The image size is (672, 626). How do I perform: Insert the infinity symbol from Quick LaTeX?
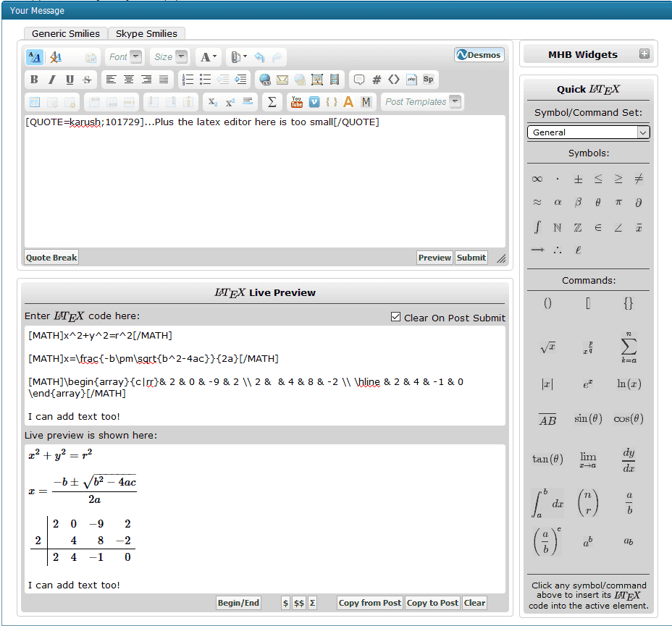pyautogui.click(x=537, y=179)
